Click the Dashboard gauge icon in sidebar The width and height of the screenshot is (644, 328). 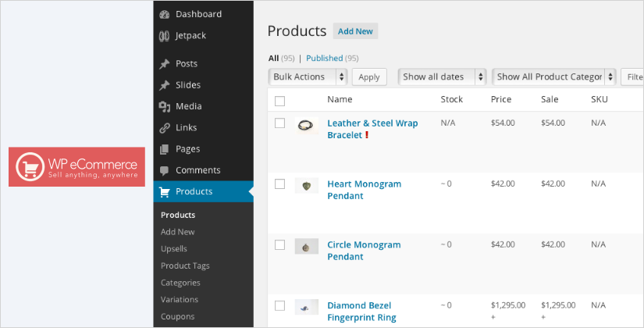pos(164,14)
